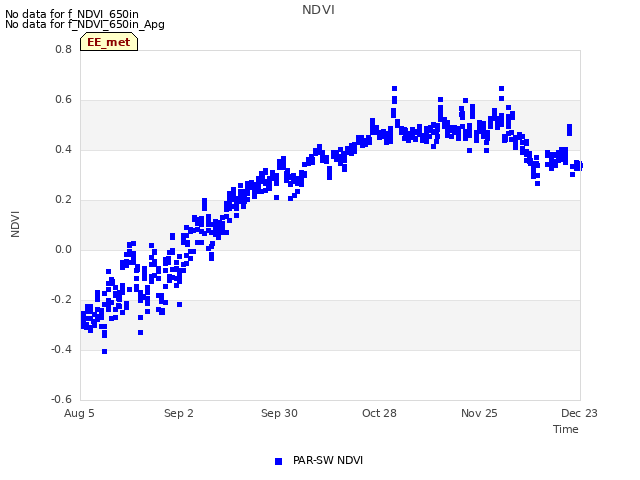Click the Oct 28 x-axis label

point(379,413)
